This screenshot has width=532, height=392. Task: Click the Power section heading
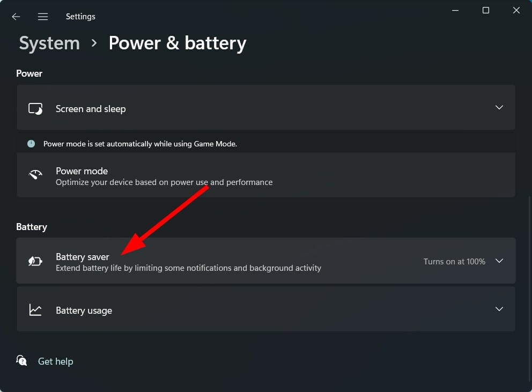[x=29, y=73]
